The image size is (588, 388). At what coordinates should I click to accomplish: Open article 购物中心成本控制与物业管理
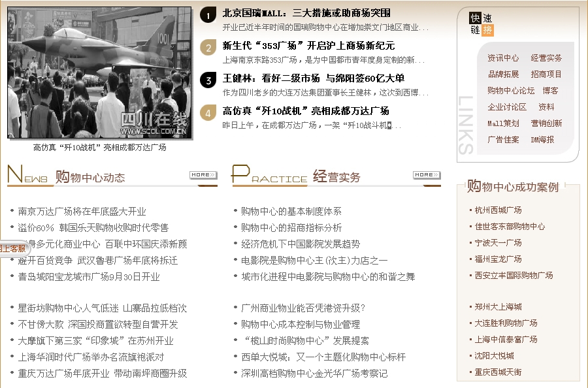301,325
